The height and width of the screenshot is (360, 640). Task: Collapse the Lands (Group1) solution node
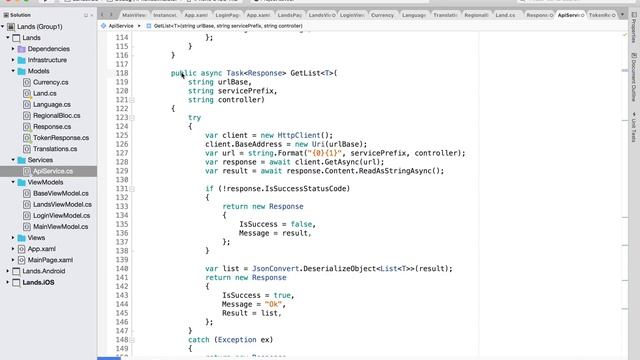coord(3,27)
